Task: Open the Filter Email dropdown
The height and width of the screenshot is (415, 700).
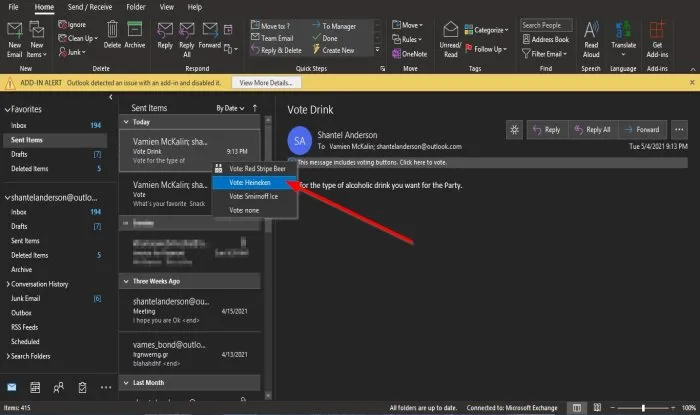Action: click(544, 54)
